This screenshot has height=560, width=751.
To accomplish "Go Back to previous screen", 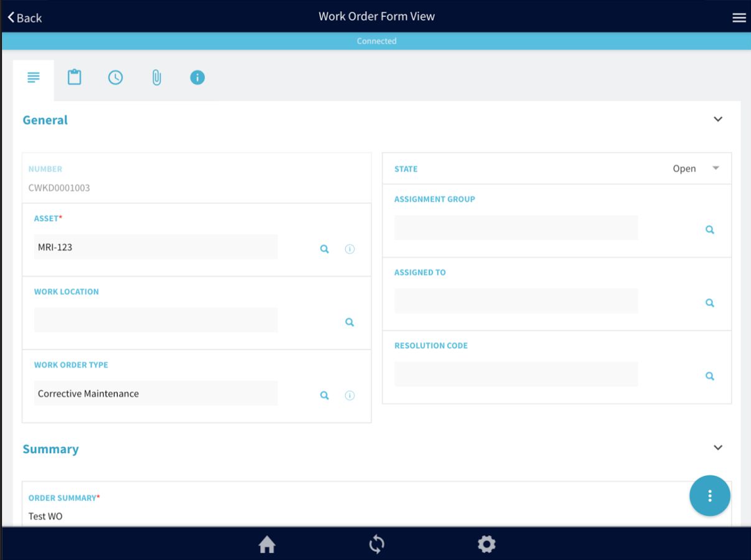I will [x=25, y=17].
